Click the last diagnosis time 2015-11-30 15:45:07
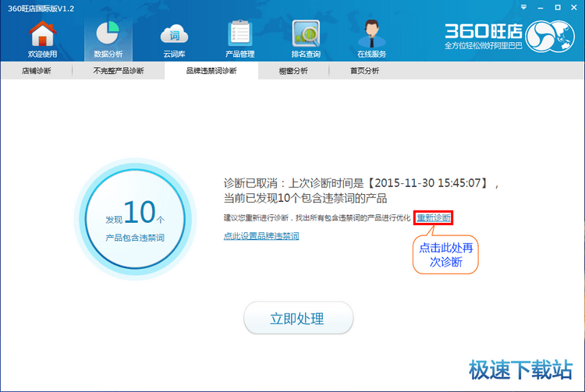This screenshot has width=585, height=392. 427,183
